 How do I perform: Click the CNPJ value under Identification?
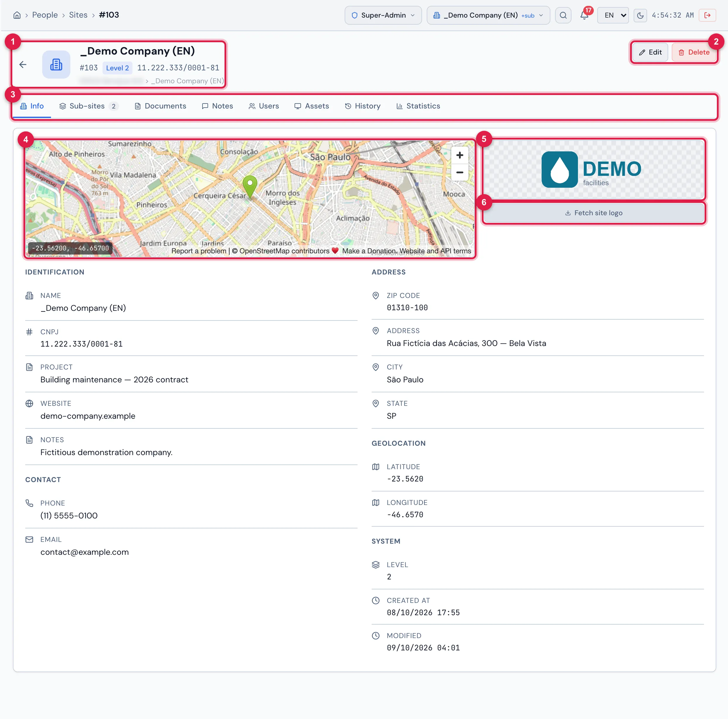[x=81, y=344]
